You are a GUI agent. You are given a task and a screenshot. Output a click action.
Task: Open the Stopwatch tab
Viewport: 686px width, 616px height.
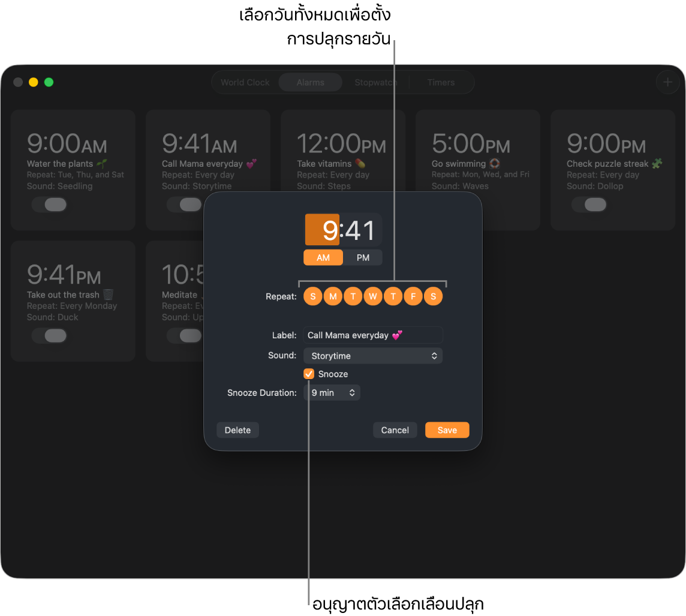[x=375, y=82]
